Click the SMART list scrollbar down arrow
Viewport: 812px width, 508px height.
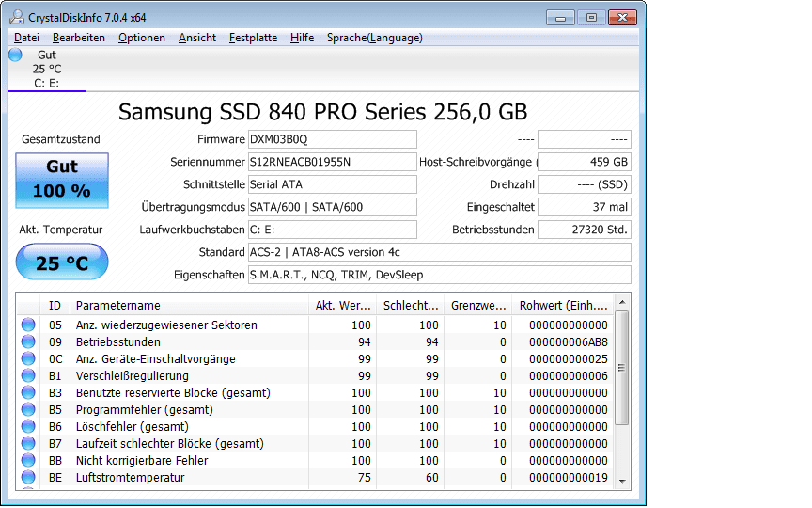coord(622,481)
